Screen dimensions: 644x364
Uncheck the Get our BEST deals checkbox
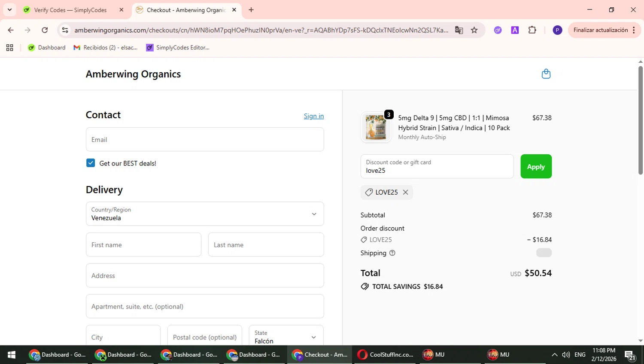pos(91,163)
